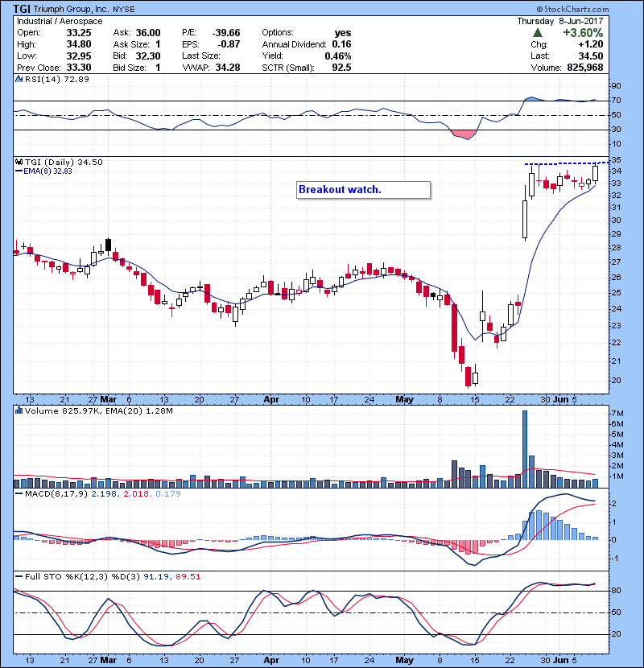Click the May label on price chart axis

[404, 400]
